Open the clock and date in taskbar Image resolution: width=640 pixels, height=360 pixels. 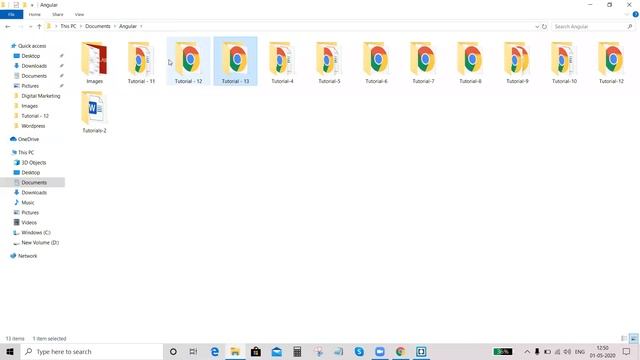(x=602, y=351)
